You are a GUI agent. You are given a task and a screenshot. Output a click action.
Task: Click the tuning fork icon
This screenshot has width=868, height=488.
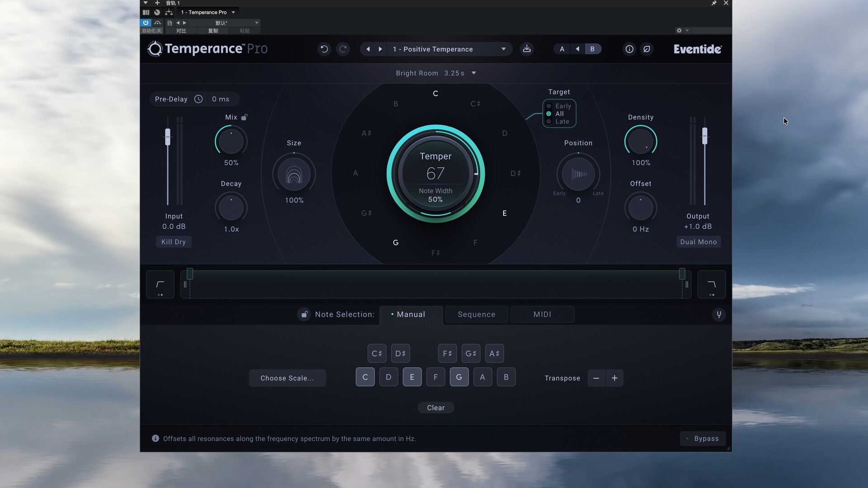pyautogui.click(x=719, y=314)
